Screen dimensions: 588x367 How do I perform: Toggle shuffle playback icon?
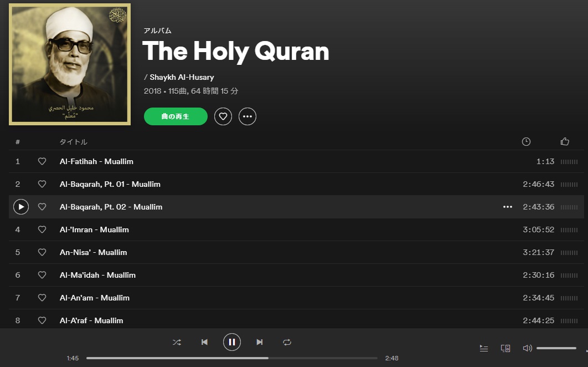177,342
